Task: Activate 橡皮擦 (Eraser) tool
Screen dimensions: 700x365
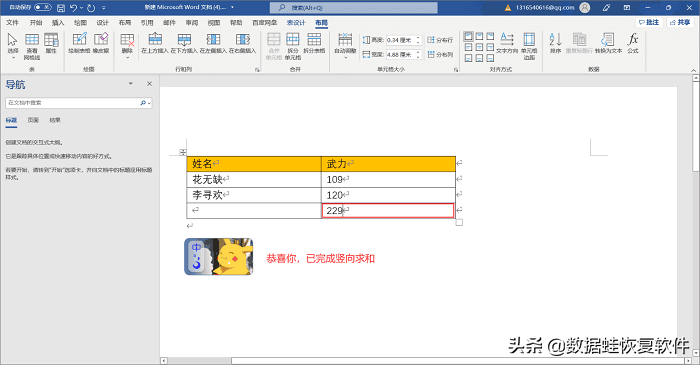Action: click(x=101, y=43)
